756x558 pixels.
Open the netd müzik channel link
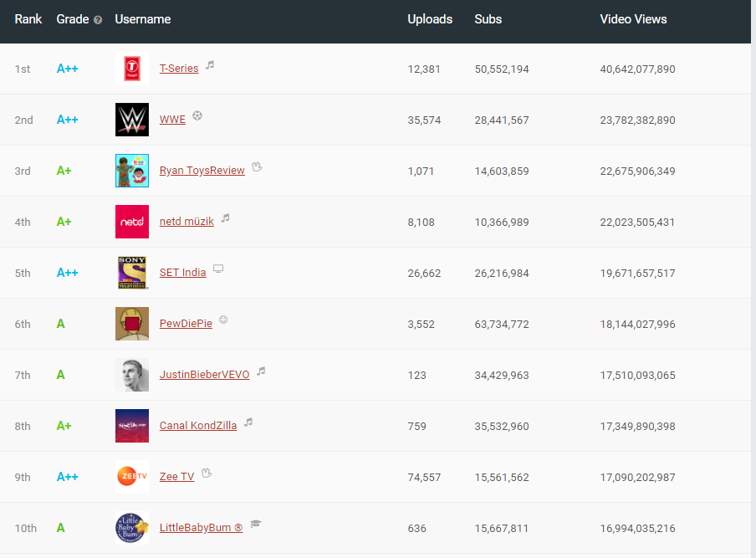coord(186,222)
